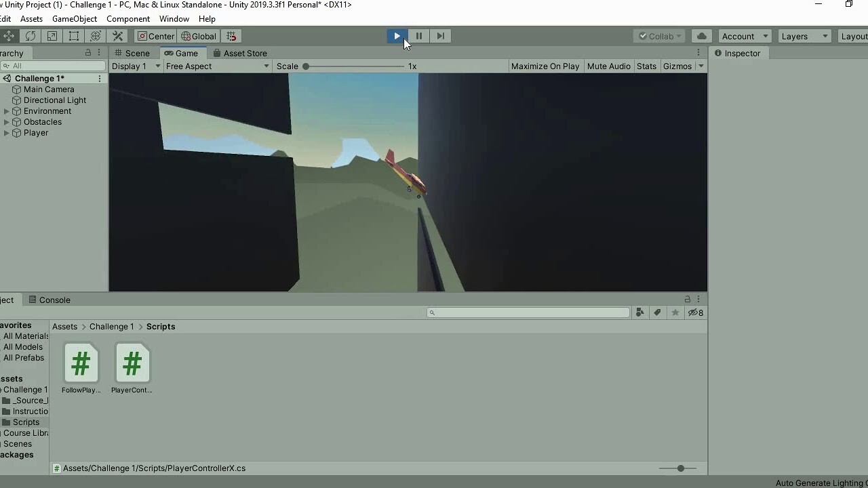Screen dimensions: 868x488
Task: Click the Project window search field
Action: (x=529, y=312)
